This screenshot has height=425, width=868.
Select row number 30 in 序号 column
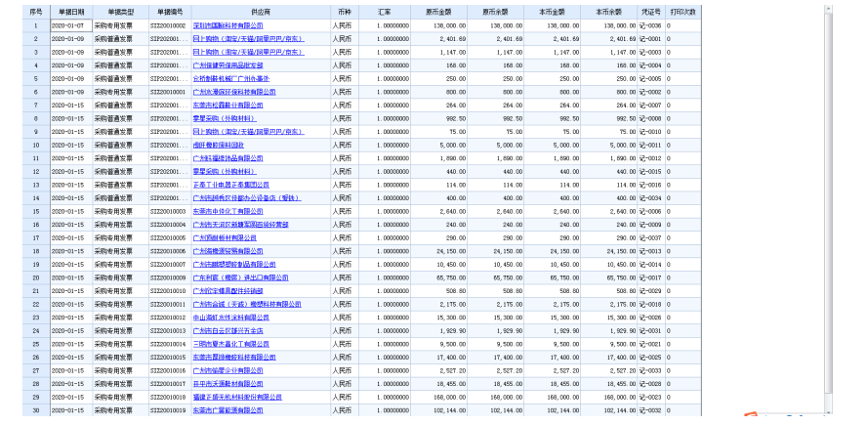[x=36, y=410]
